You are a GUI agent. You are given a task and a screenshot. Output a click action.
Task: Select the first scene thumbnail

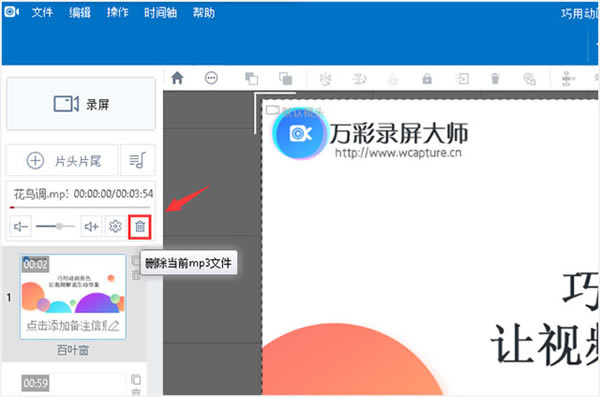coord(73,296)
